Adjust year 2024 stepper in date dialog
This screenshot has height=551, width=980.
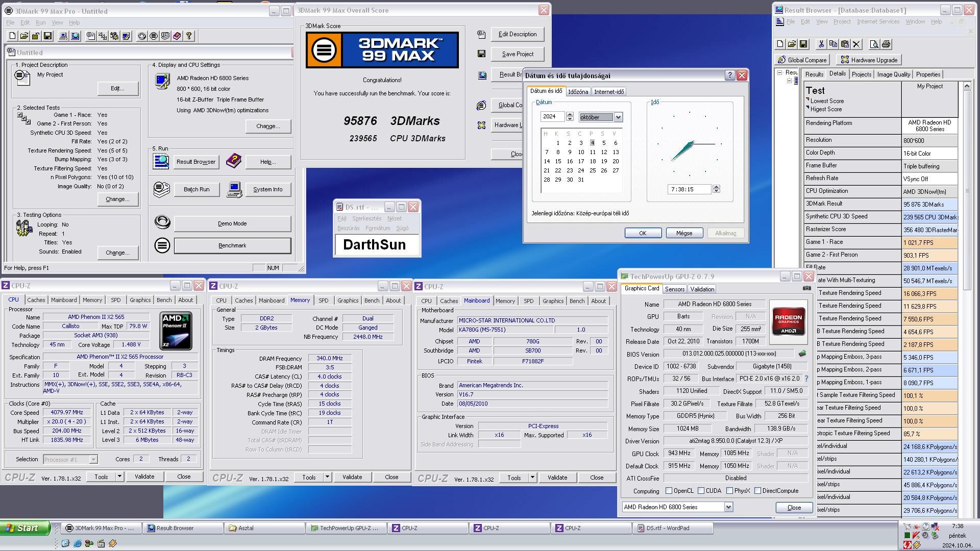(x=570, y=117)
